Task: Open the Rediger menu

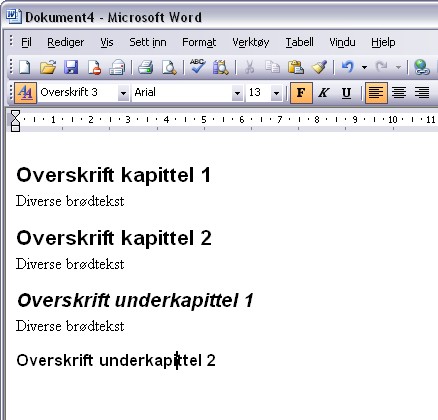Action: [66, 42]
